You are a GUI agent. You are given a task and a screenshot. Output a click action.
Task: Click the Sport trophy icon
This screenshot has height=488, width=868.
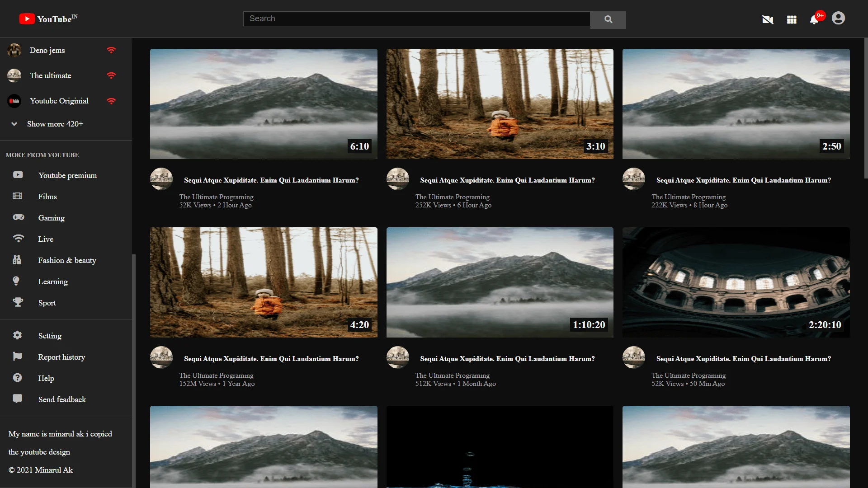click(x=18, y=302)
